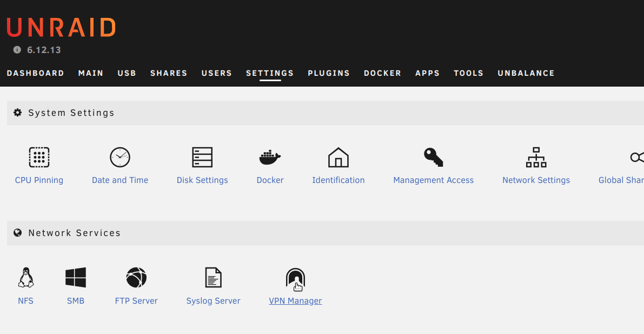This screenshot has height=334, width=644.
Task: Open the Tools tab
Action: point(469,73)
